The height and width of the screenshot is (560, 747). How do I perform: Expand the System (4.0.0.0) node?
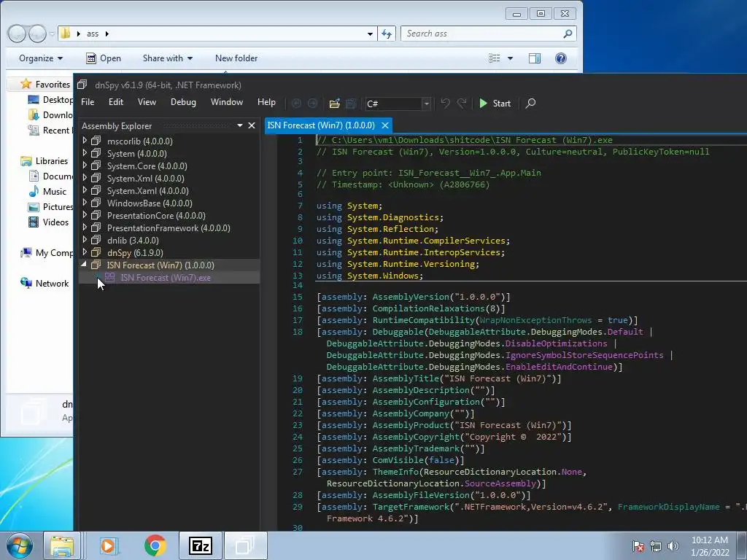click(x=85, y=153)
